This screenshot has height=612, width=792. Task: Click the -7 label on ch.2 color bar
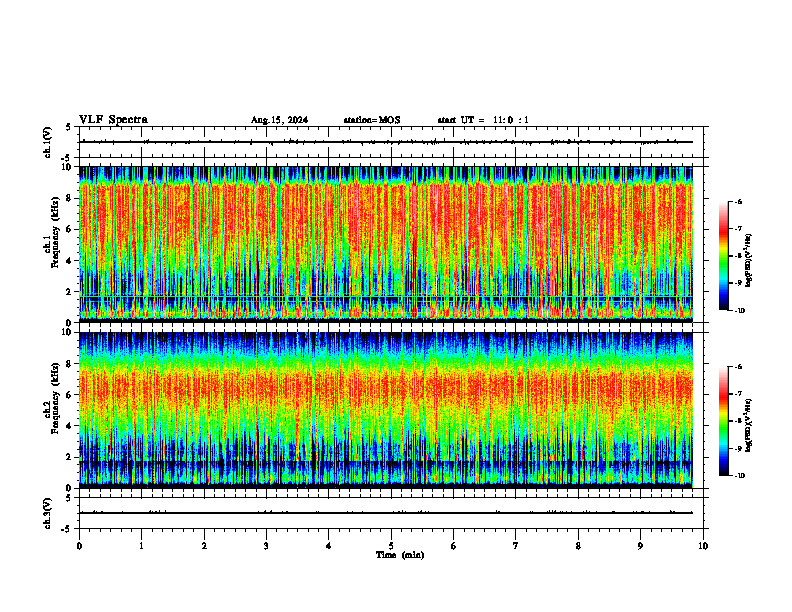(738, 394)
